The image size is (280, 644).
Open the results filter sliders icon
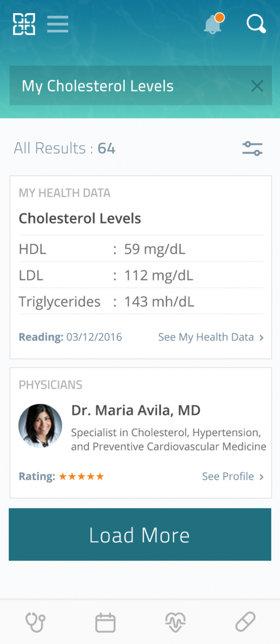click(253, 148)
